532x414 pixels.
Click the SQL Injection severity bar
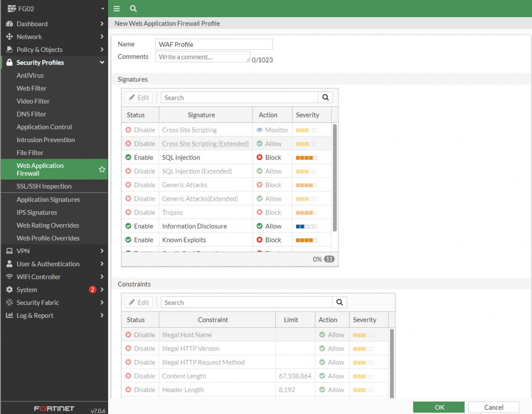click(x=306, y=158)
